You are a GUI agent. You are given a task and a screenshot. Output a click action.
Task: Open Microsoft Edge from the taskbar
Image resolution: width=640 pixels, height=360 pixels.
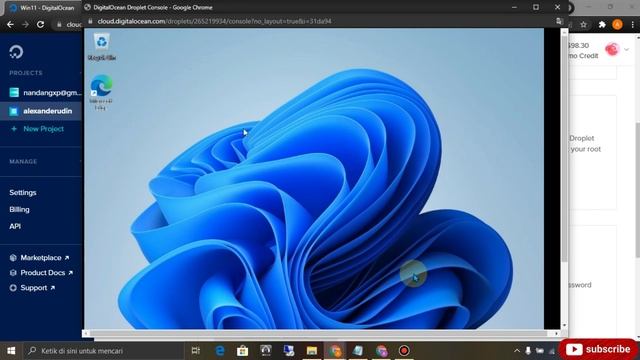coord(220,351)
